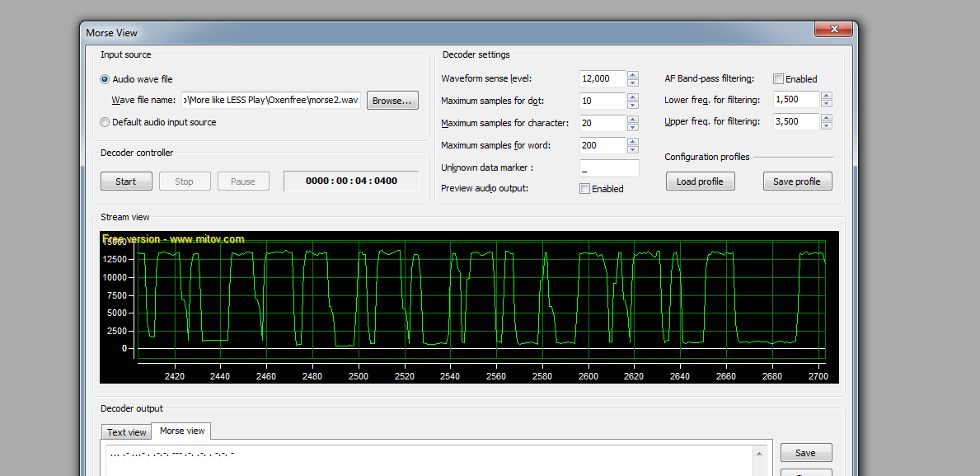Decrease Lower freq. for filtering value

[x=826, y=103]
